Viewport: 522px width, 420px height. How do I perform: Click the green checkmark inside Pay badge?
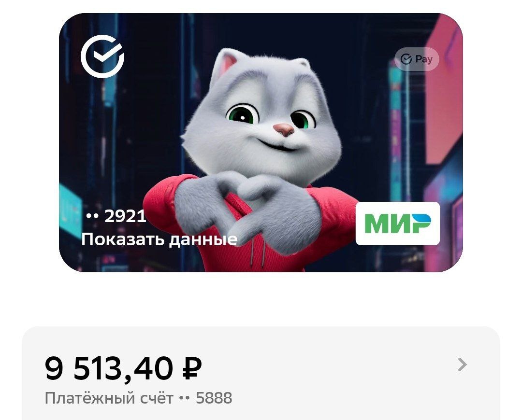click(x=406, y=59)
